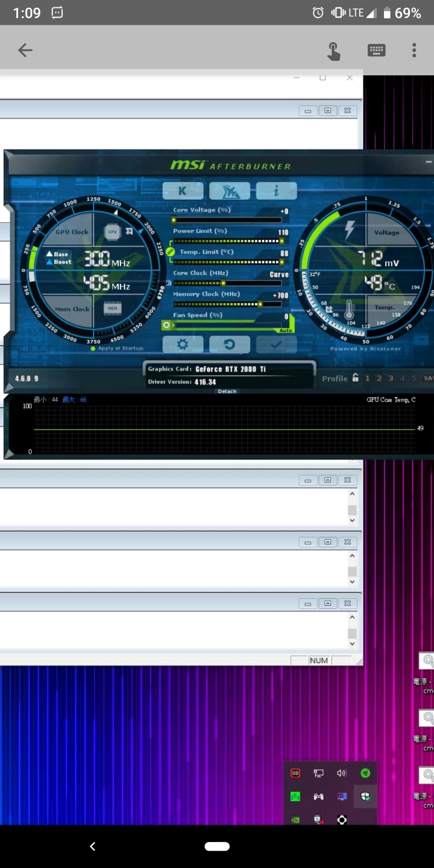Click the GPU Core Temp graph label
Image resolution: width=434 pixels, height=868 pixels.
[391, 400]
